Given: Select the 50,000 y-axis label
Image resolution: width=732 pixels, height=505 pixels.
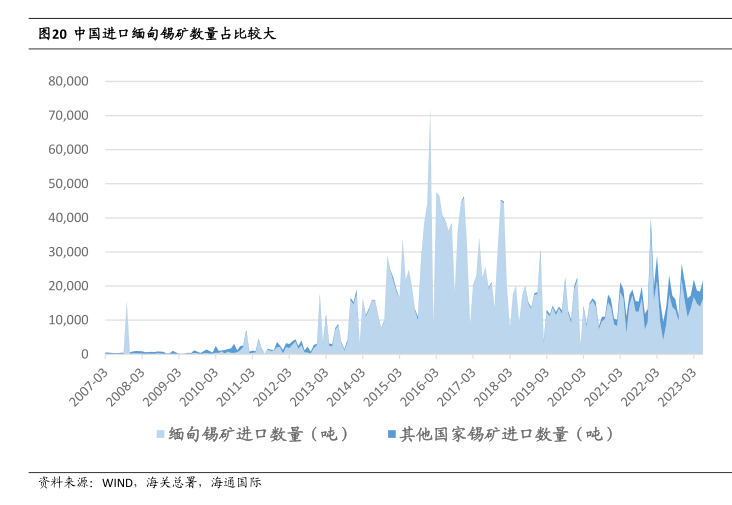Looking at the screenshot, I should coord(69,183).
